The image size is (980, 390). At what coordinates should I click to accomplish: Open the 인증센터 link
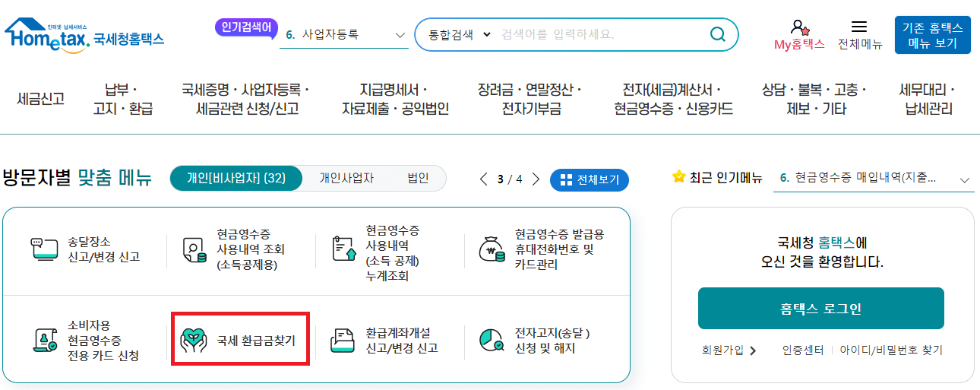pos(803,351)
